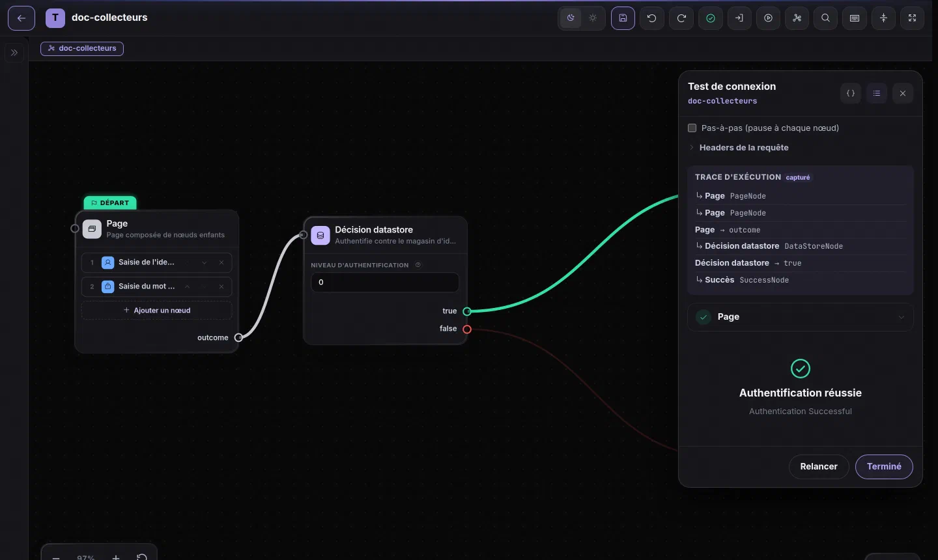This screenshot has height=560, width=938.
Task: Click the vertical align/compress toolbar icon
Action: [884, 18]
